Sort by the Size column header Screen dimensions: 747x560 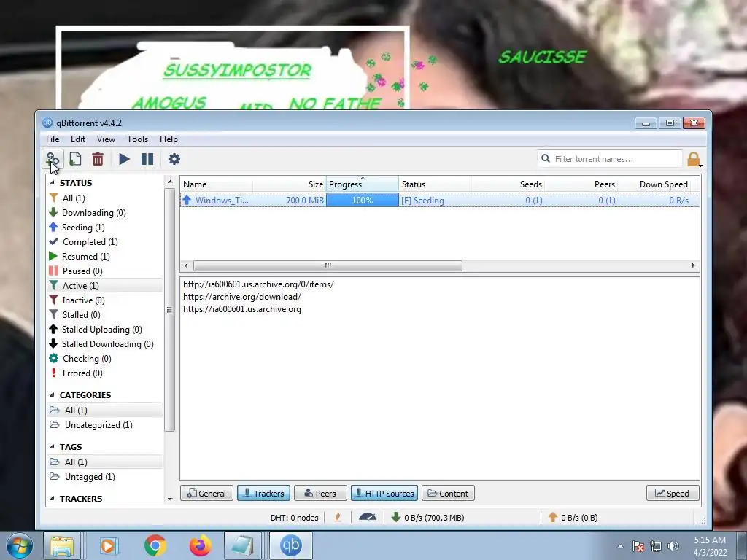coord(289,184)
